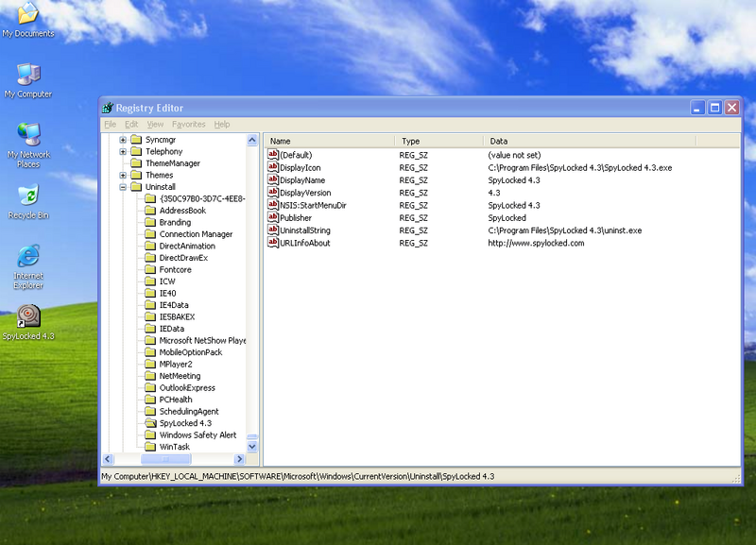Sort values by the Name column header
The image size is (756, 545).
[x=329, y=141]
